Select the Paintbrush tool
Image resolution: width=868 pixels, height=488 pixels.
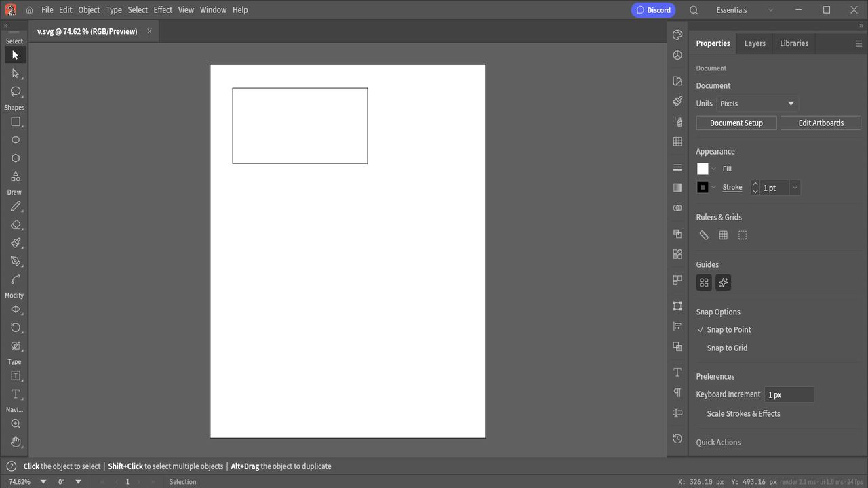pos(15,243)
